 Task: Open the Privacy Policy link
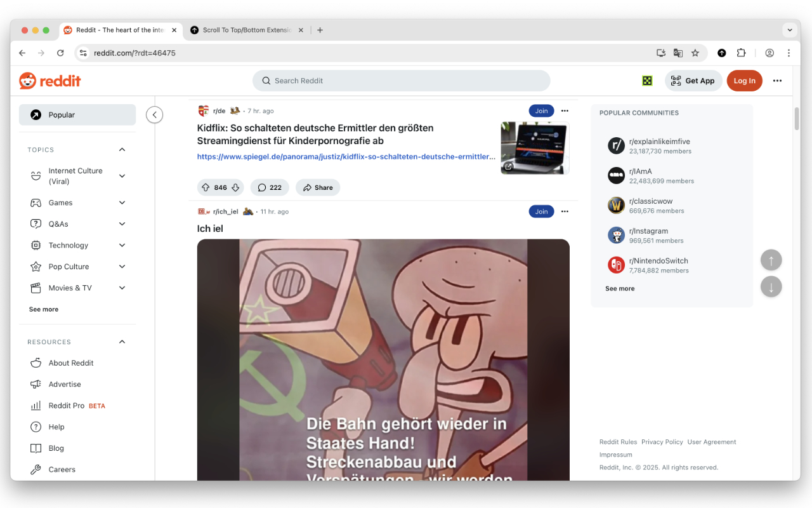tap(662, 442)
